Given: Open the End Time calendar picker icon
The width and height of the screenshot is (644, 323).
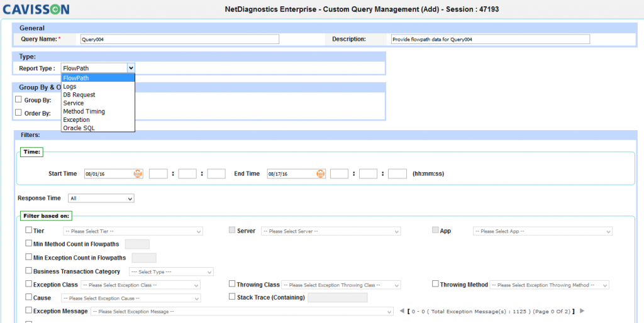Looking at the screenshot, I should pyautogui.click(x=320, y=173).
